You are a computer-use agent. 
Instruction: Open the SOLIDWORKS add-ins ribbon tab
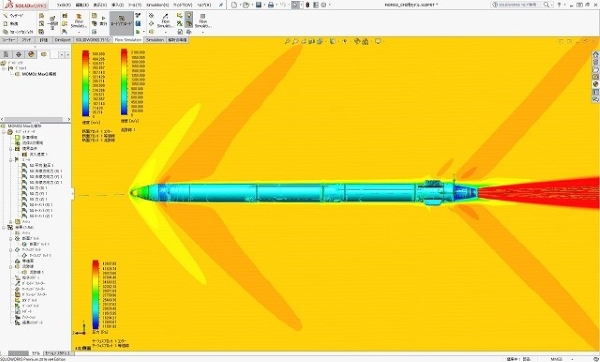point(93,40)
